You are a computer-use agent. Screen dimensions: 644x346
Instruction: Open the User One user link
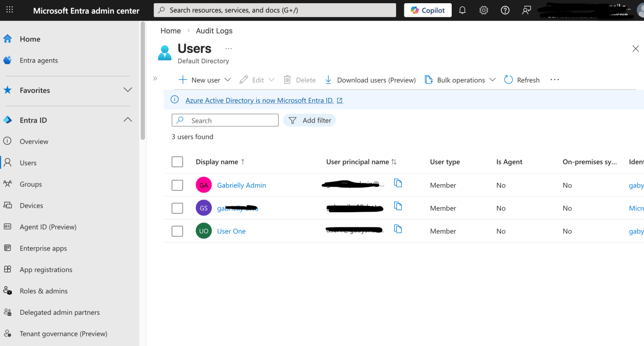[x=231, y=231]
